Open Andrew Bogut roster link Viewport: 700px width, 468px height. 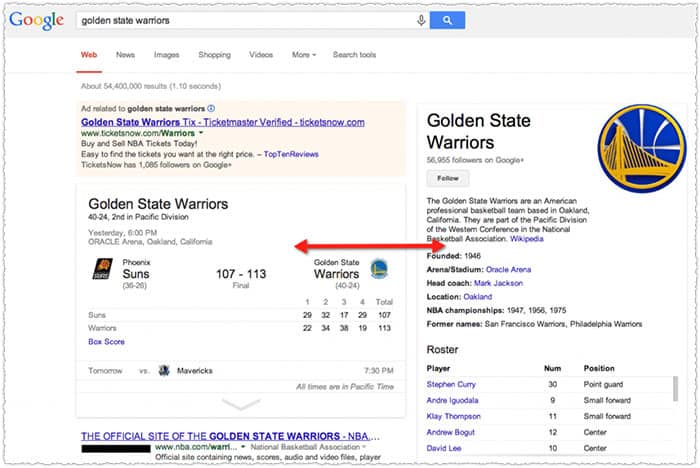click(x=450, y=432)
